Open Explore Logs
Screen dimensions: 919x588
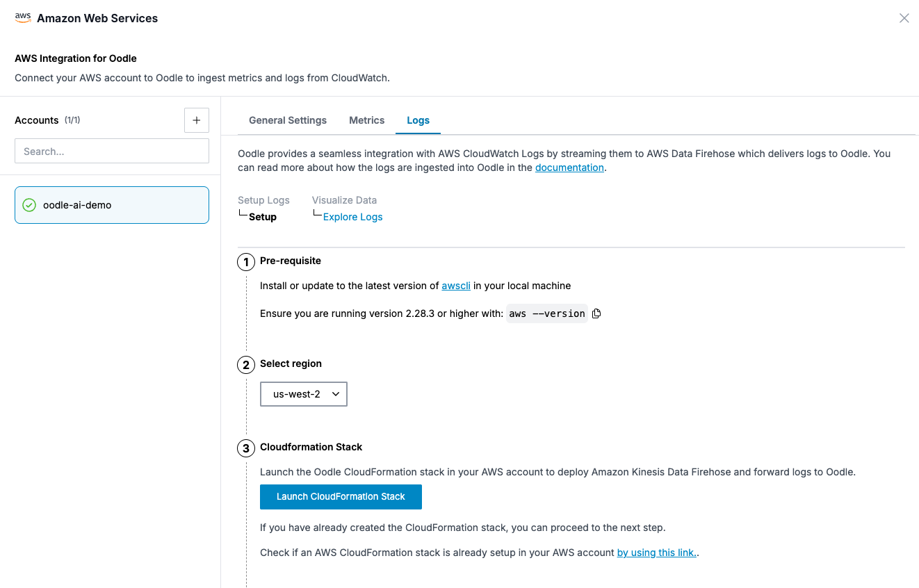click(352, 216)
